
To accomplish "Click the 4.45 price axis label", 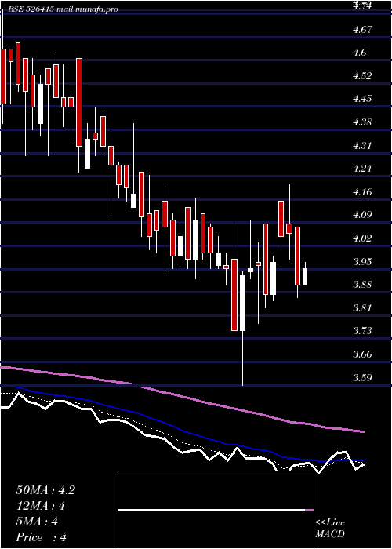I will pos(364,99).
